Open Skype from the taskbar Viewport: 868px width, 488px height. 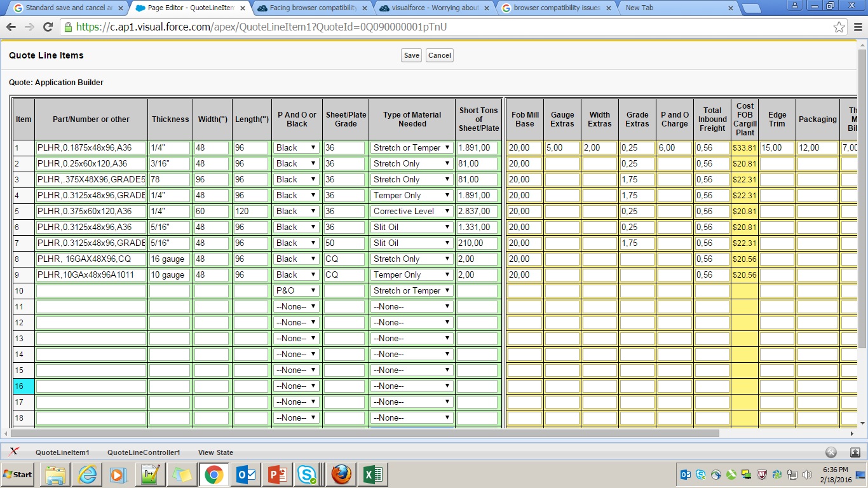(x=308, y=475)
